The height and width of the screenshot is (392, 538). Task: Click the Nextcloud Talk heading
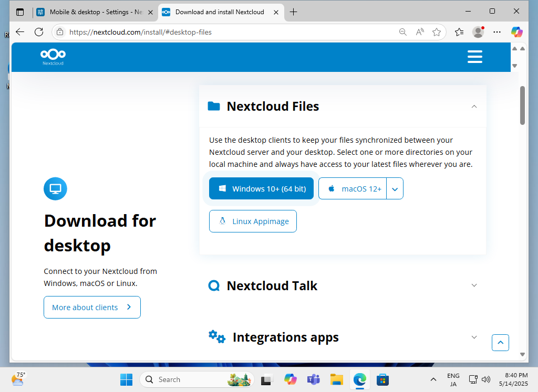coord(272,286)
